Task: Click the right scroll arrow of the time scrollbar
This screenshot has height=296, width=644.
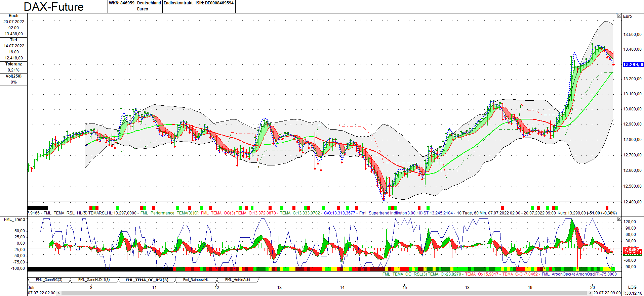Action: [590, 293]
